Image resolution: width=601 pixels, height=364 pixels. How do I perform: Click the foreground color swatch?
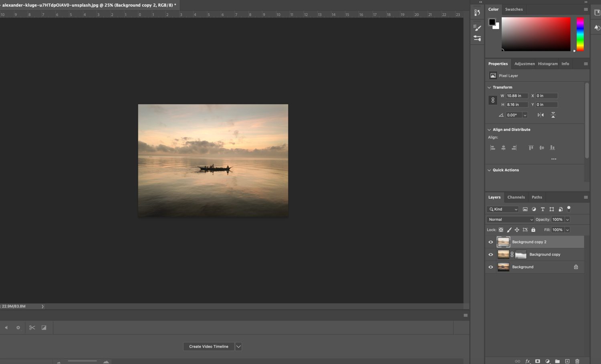tap(492, 22)
